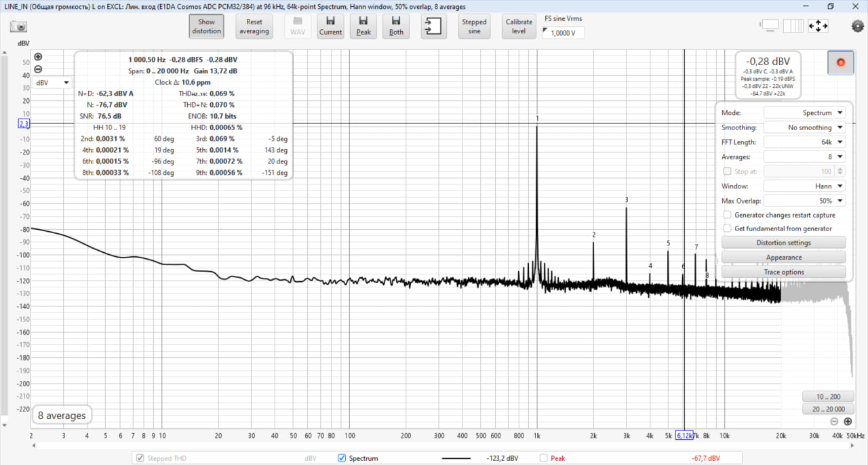Click the move/pan arrows icon
This screenshot has width=868, height=465.
point(818,26)
